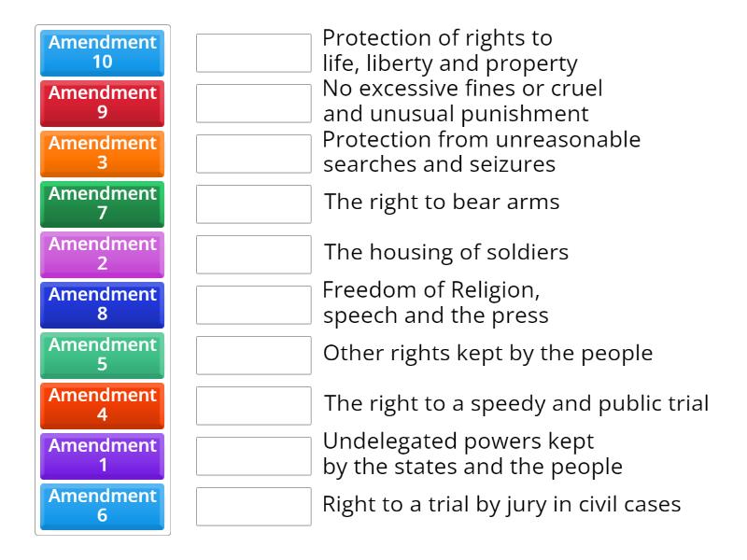This screenshot has height=560, width=747.
Task: Select the teal Amendment 5 tile
Action: [102, 356]
